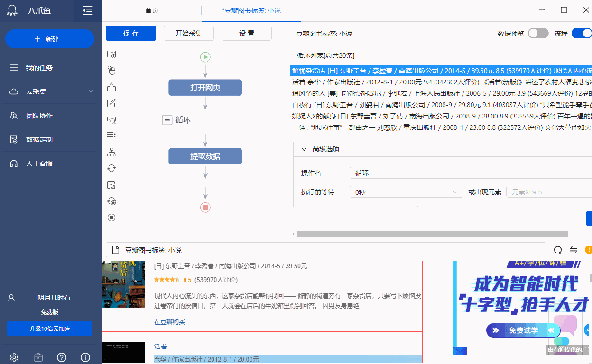Screen dimensions: 592x364
Task: Select the branch condition tool
Action: 111,152
